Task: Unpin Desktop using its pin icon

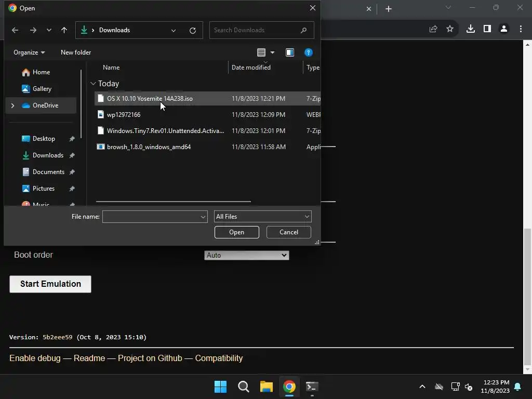Action: (x=72, y=139)
